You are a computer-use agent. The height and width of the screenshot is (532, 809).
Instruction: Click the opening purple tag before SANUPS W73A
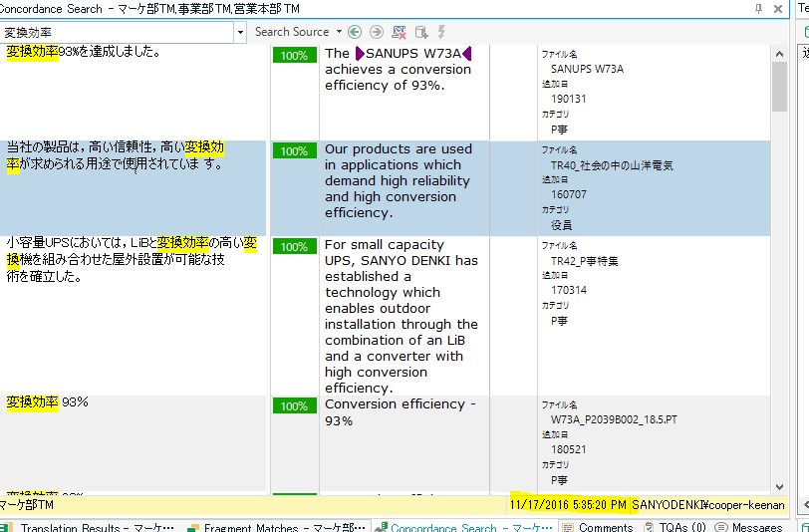(360, 53)
